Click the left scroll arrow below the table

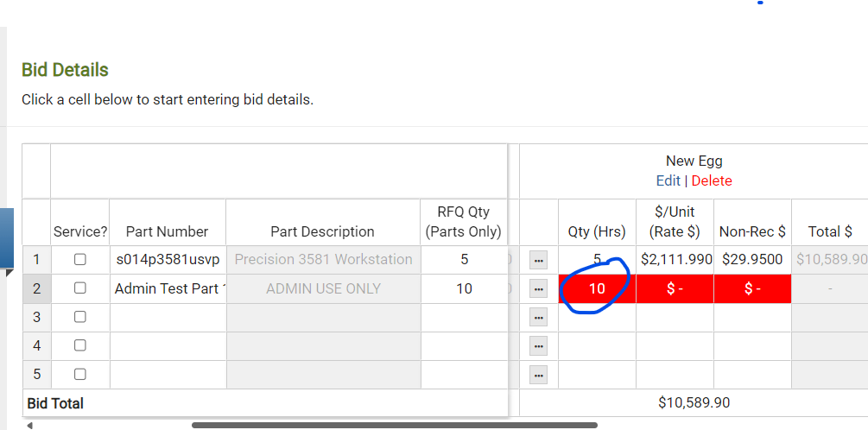[29, 425]
